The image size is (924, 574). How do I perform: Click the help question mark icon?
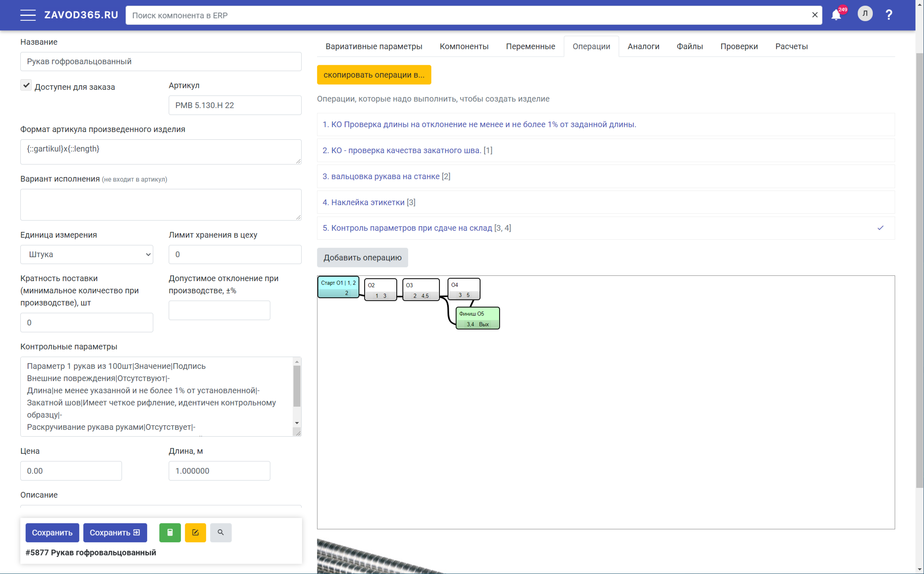(889, 15)
